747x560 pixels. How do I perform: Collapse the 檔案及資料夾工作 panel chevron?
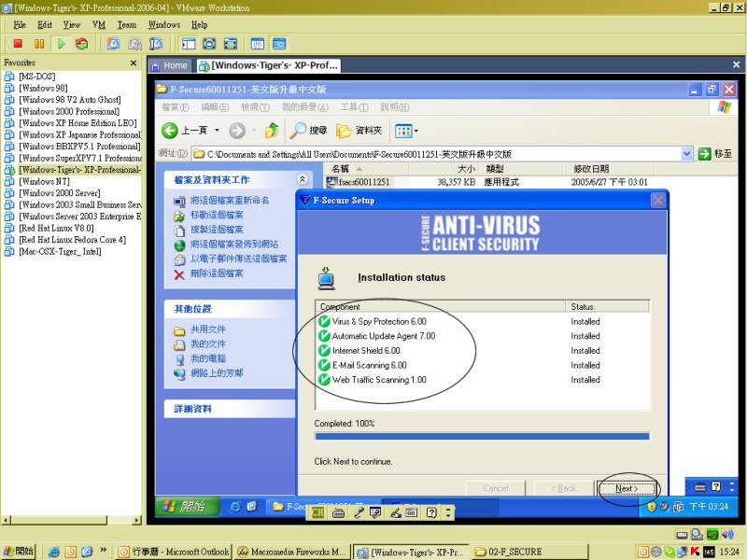coord(302,179)
